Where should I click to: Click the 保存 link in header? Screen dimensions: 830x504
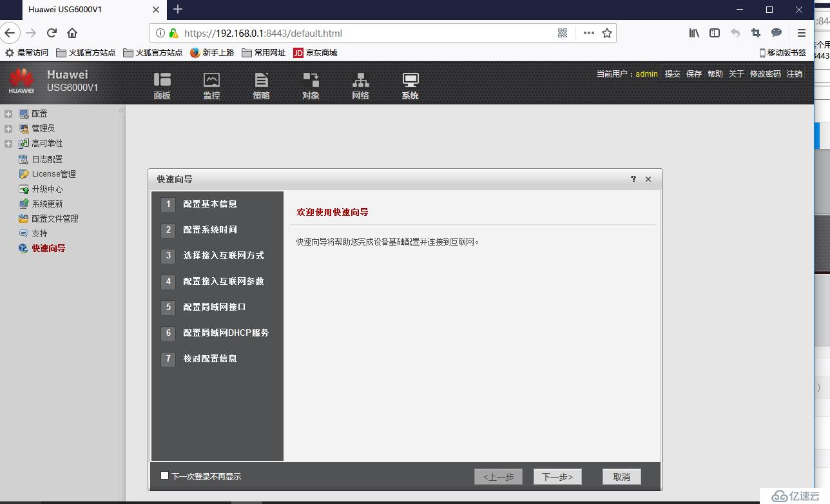coord(693,74)
